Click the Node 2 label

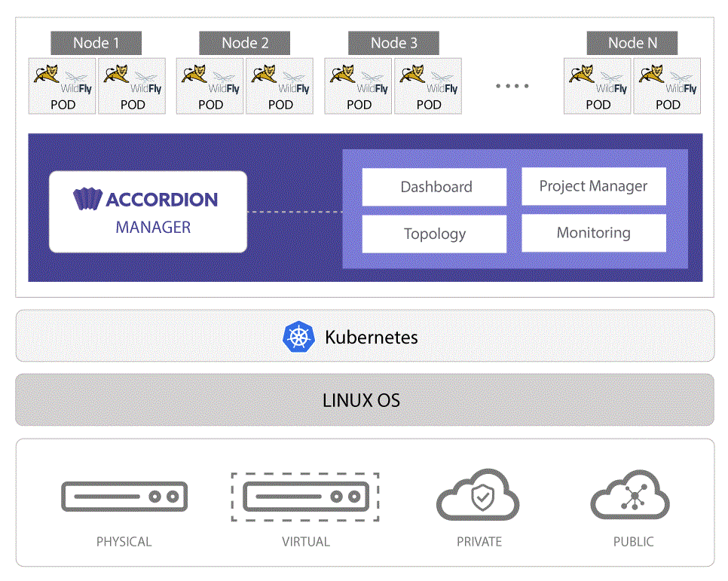[x=245, y=43]
